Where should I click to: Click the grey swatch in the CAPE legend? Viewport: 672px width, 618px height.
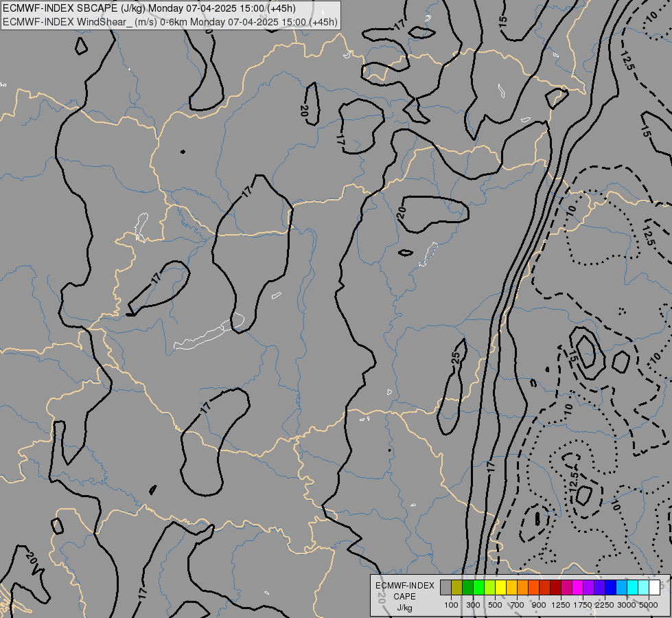pyautogui.click(x=445, y=587)
